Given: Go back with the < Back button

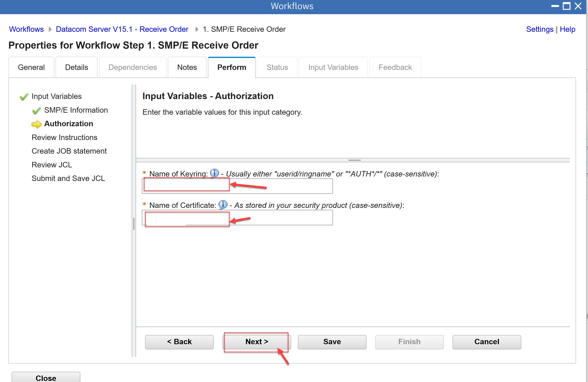Looking at the screenshot, I should point(179,342).
